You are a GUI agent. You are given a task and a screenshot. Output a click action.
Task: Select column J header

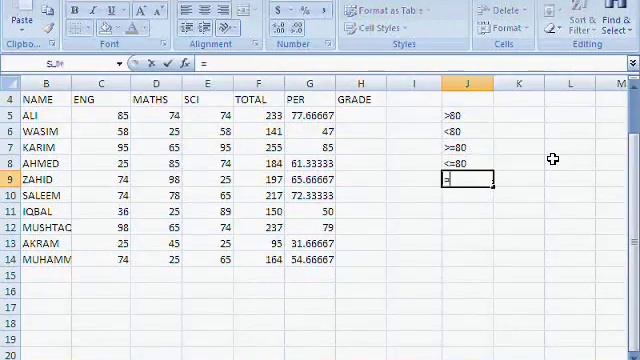(x=467, y=83)
